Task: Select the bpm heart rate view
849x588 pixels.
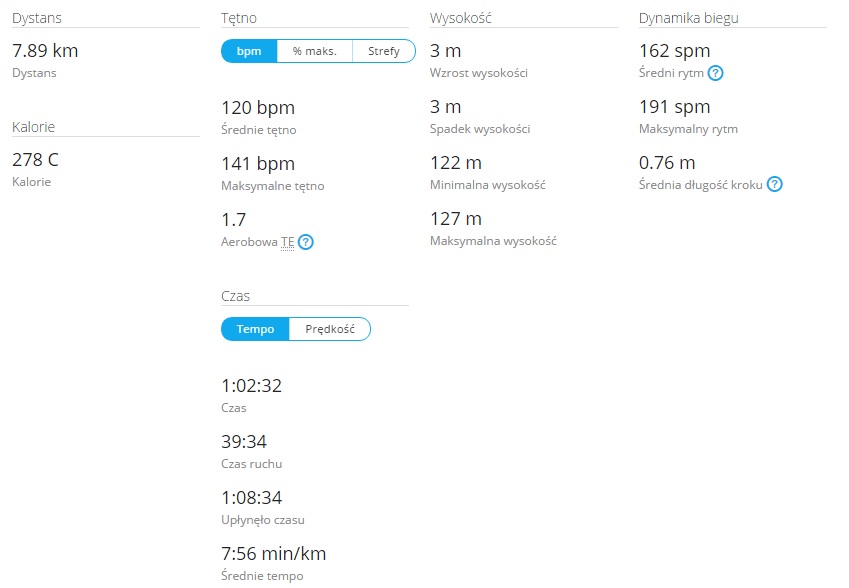Action: click(x=249, y=51)
